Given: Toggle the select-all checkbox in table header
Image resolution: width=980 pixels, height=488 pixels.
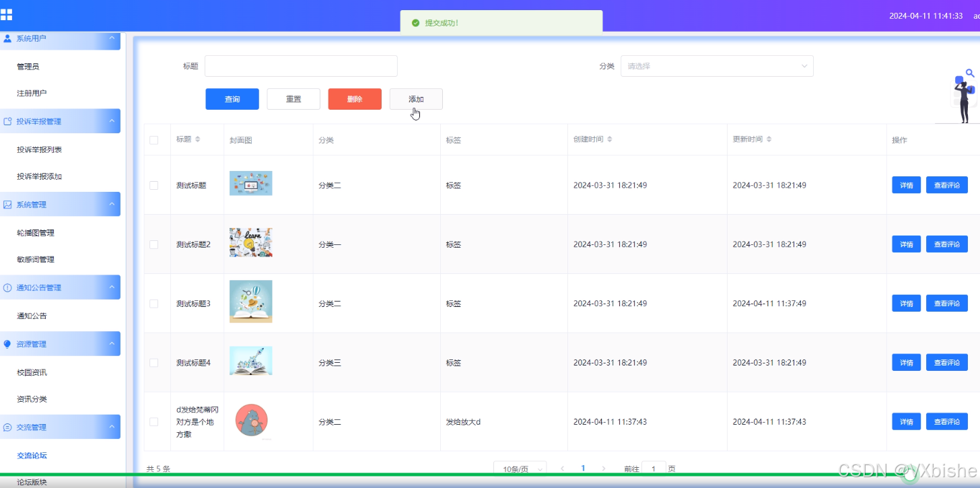Looking at the screenshot, I should pos(153,140).
